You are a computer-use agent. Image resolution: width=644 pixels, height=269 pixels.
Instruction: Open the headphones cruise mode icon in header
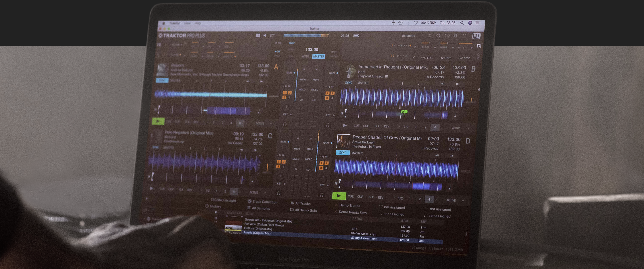pos(447,36)
